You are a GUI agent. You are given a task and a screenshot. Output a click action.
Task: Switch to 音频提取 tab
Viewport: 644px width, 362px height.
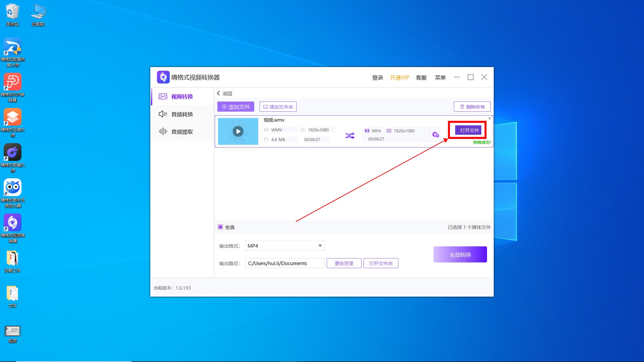click(x=182, y=132)
